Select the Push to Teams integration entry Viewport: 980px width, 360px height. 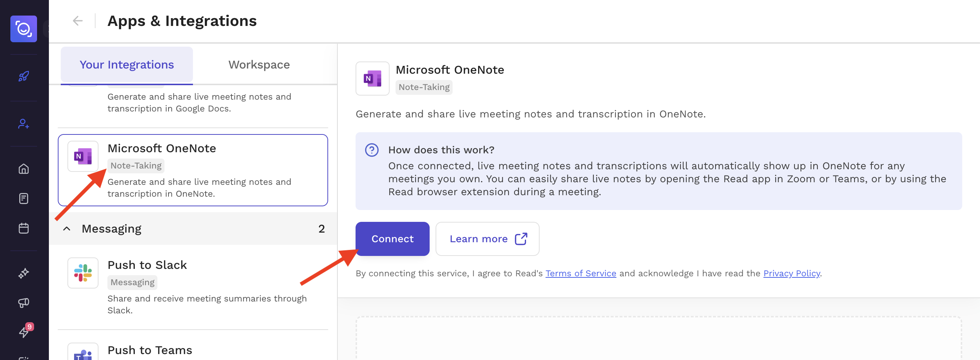click(x=150, y=350)
